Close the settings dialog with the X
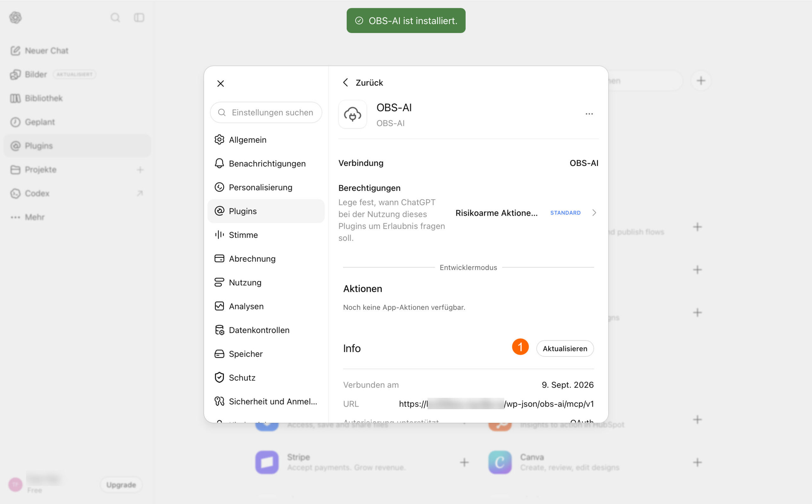The height and width of the screenshot is (504, 812). (x=220, y=83)
